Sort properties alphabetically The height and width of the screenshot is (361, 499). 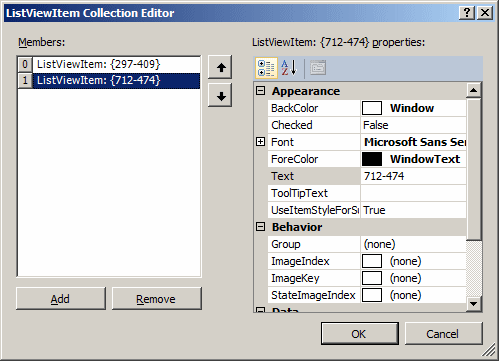289,68
